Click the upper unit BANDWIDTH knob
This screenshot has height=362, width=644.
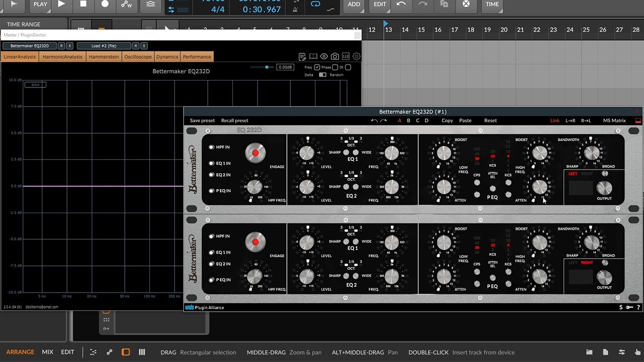(x=592, y=153)
